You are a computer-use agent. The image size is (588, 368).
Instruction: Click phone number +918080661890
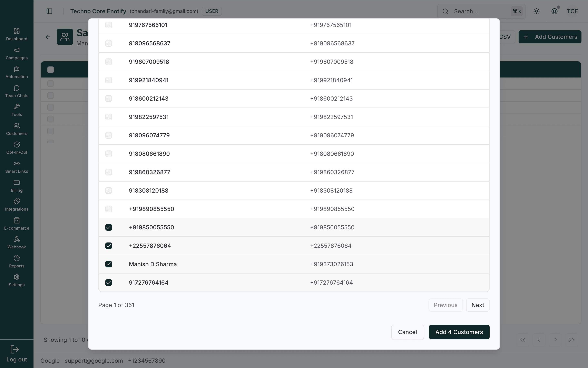pyautogui.click(x=332, y=154)
